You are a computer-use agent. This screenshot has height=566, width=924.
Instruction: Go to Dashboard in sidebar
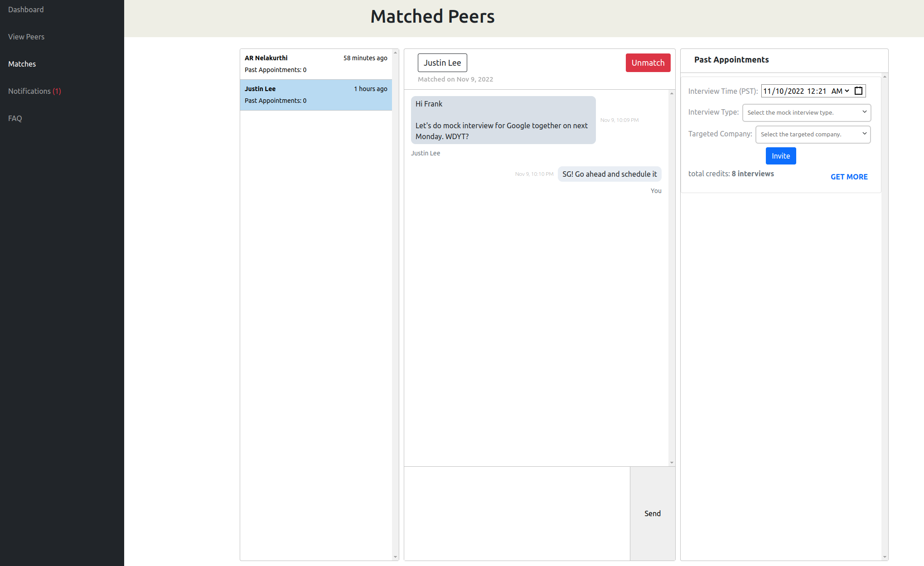26,10
